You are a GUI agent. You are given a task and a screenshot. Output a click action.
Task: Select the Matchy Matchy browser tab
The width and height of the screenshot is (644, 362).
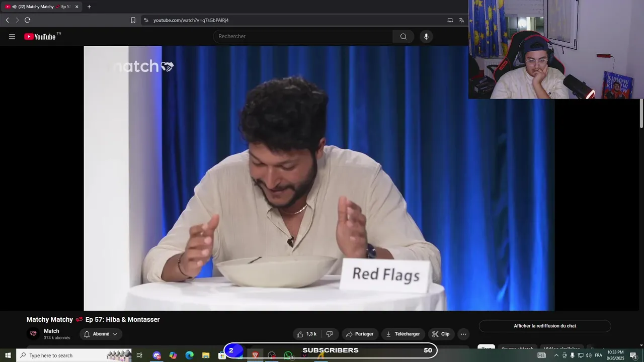[x=42, y=7]
